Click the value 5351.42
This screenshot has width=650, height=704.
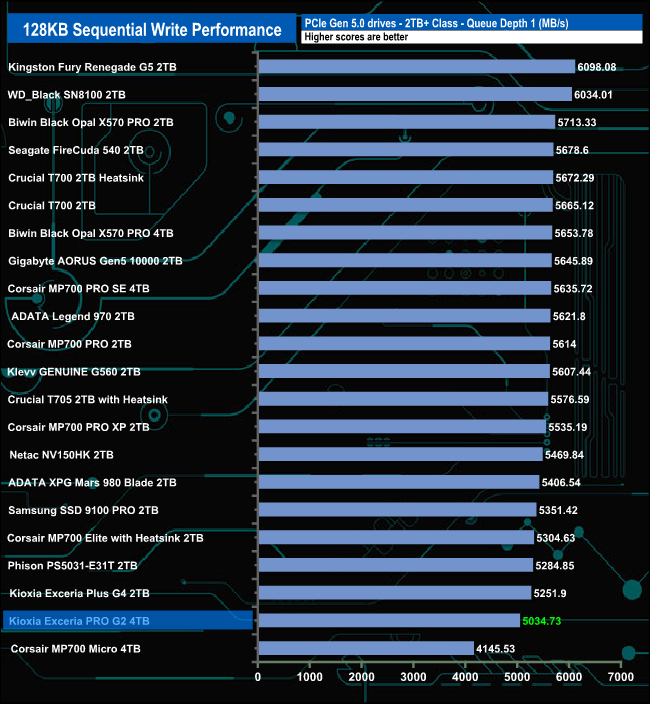click(558, 510)
